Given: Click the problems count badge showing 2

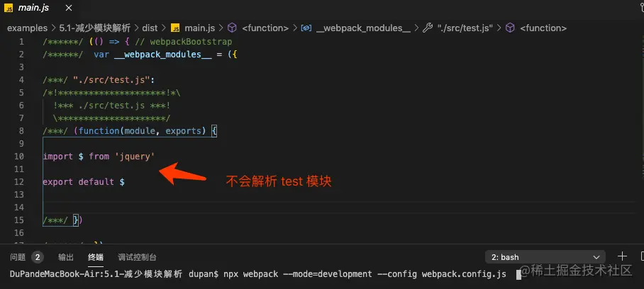Looking at the screenshot, I should point(38,257).
